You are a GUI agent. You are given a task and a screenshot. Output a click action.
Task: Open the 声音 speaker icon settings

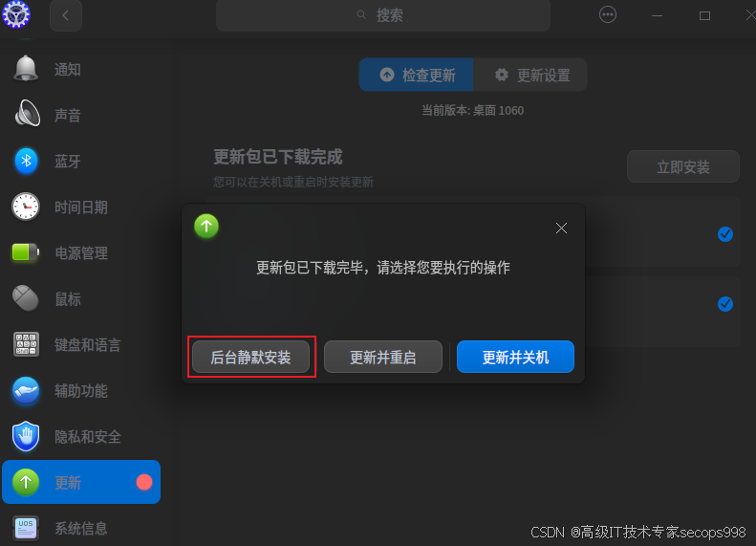pyautogui.click(x=27, y=114)
